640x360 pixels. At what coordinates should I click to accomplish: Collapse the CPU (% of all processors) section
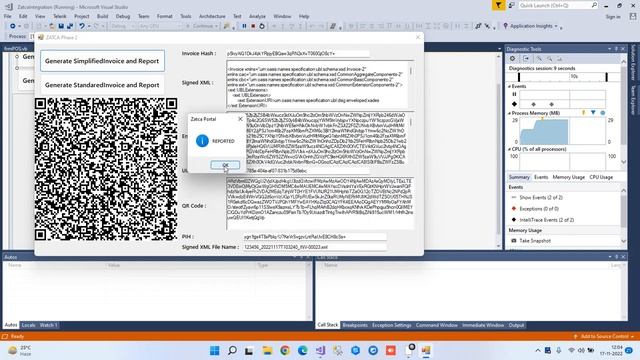point(509,149)
